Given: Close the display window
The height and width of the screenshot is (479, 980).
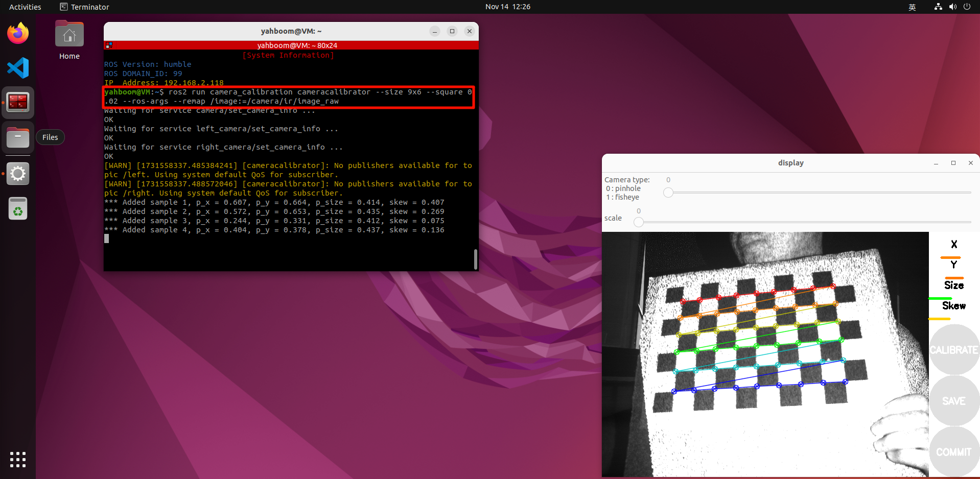Looking at the screenshot, I should click(x=971, y=163).
